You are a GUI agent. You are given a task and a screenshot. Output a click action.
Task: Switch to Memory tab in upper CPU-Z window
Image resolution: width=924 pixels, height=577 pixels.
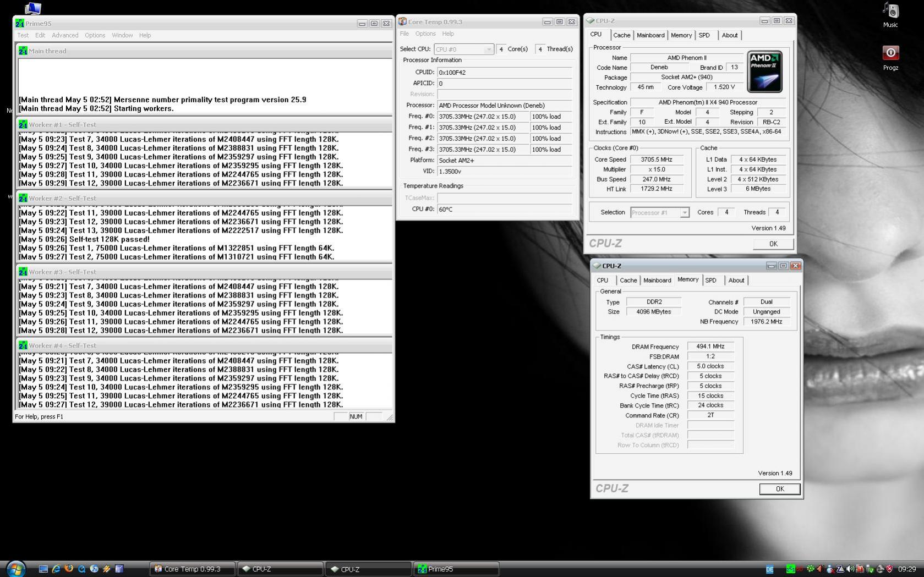click(681, 35)
